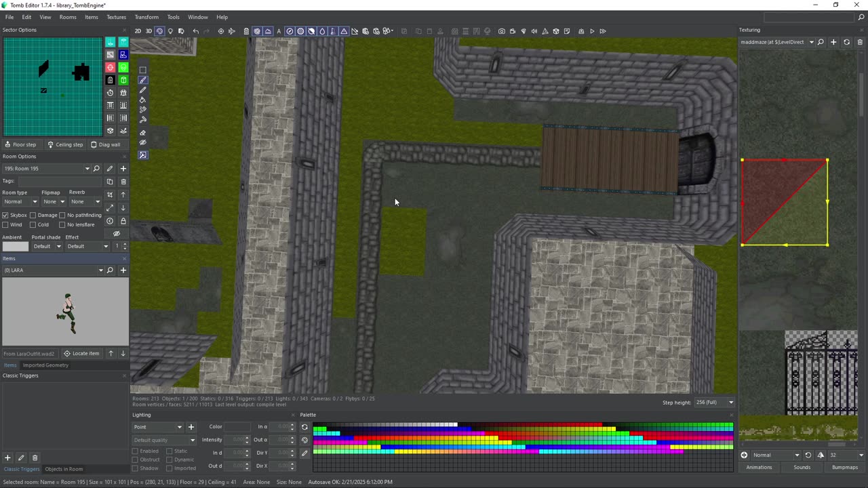Click the camera icon in top toolbar

point(501,31)
